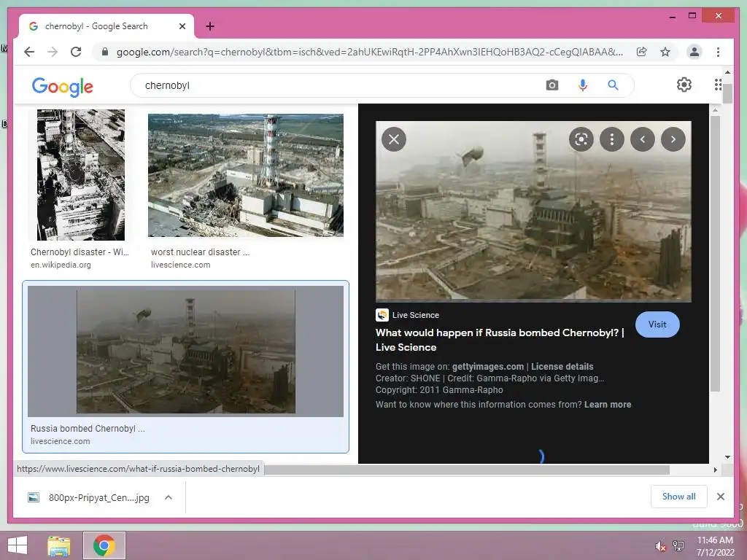Screen dimensions: 747x560
Task: Open Chrome three-dot menu
Action: [x=718, y=52]
